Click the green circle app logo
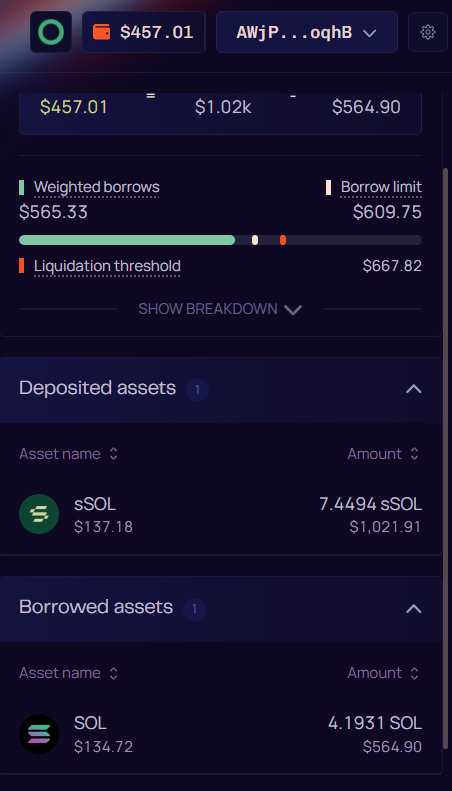This screenshot has width=452, height=791. coord(50,32)
